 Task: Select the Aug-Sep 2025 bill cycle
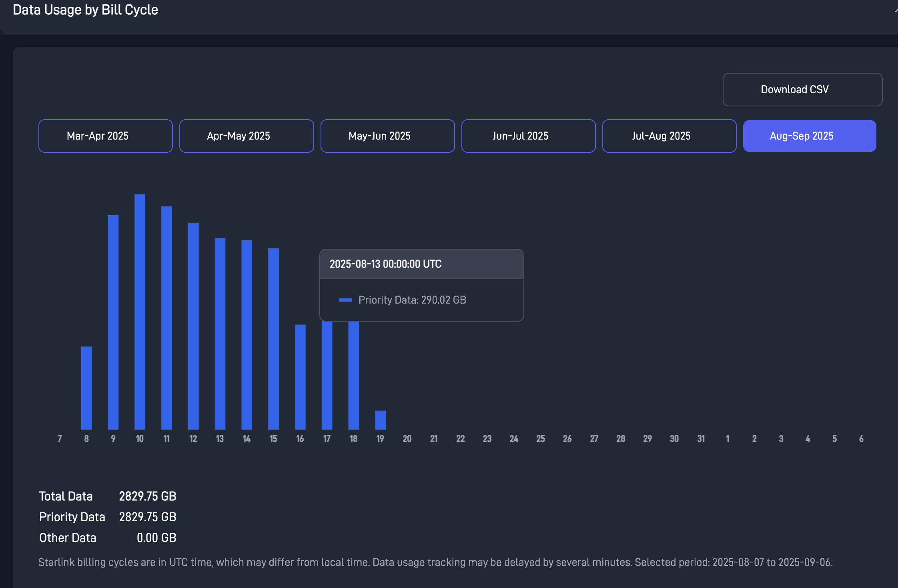coord(810,136)
